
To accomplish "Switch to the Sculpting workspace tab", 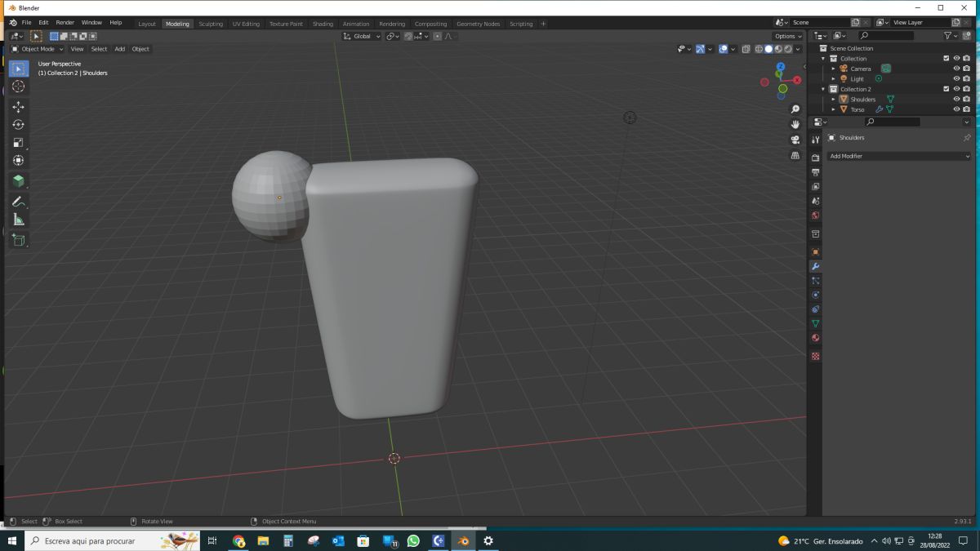I will point(211,24).
